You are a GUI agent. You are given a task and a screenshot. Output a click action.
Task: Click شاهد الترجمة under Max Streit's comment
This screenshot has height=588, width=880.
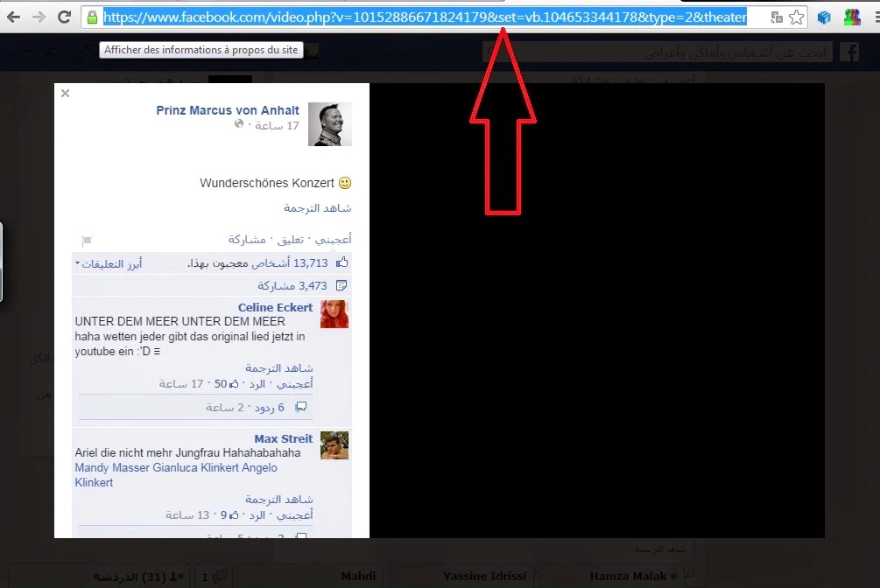pos(279,500)
